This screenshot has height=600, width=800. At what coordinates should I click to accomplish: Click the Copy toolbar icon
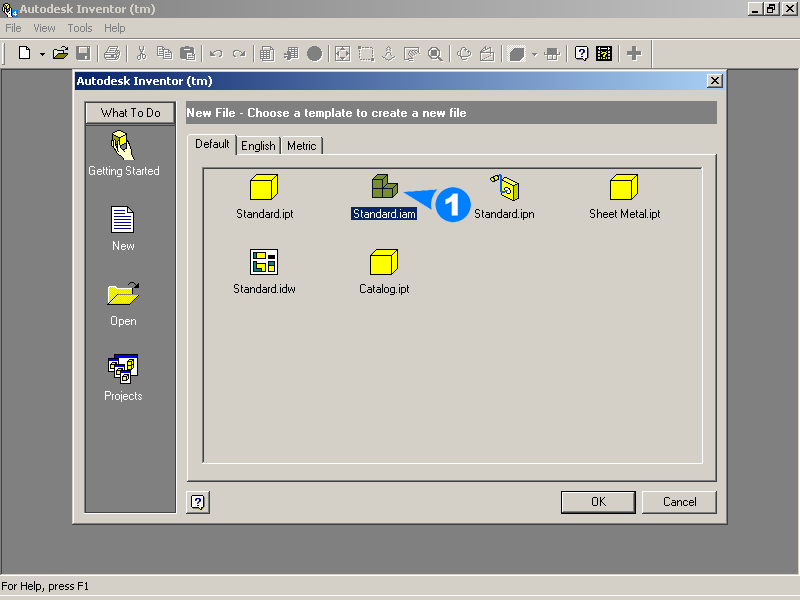[x=164, y=53]
